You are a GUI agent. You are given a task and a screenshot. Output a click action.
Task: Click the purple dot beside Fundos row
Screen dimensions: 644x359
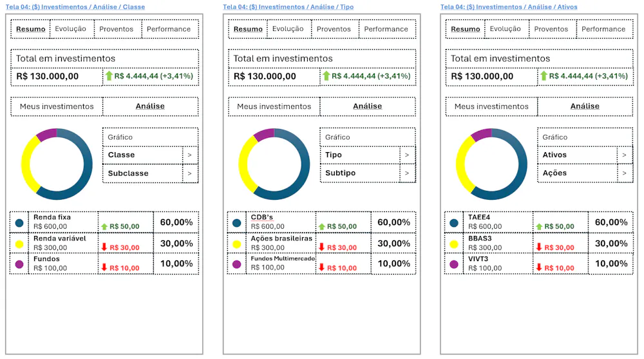pyautogui.click(x=19, y=264)
